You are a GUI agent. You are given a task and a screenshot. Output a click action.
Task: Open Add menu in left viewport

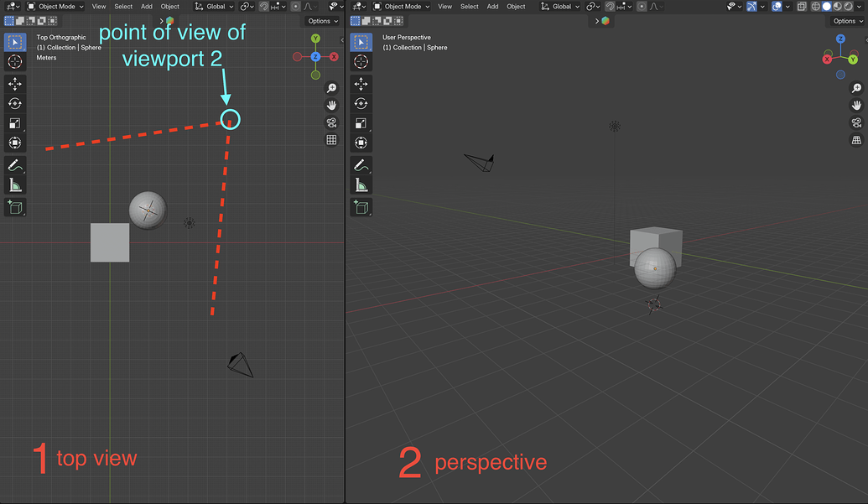[146, 7]
